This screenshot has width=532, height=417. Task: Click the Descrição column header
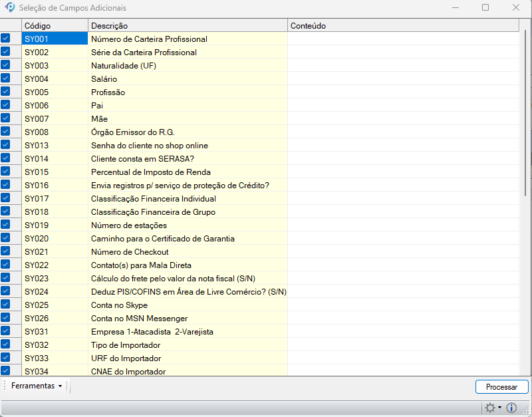coord(188,25)
